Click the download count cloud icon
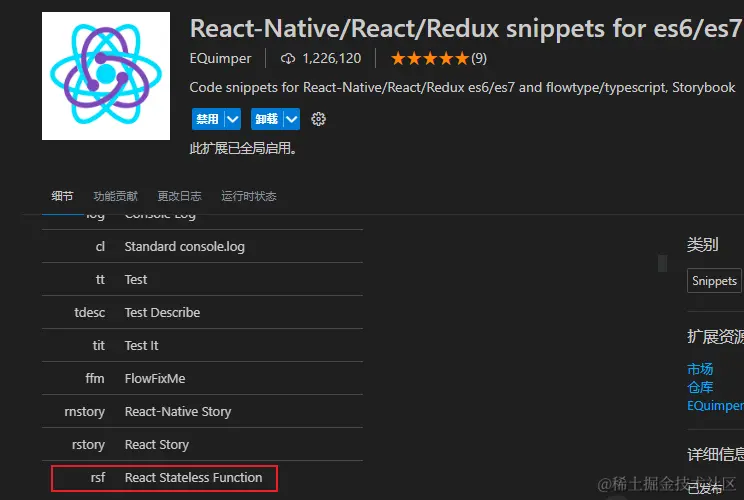744x500 pixels. point(288,59)
